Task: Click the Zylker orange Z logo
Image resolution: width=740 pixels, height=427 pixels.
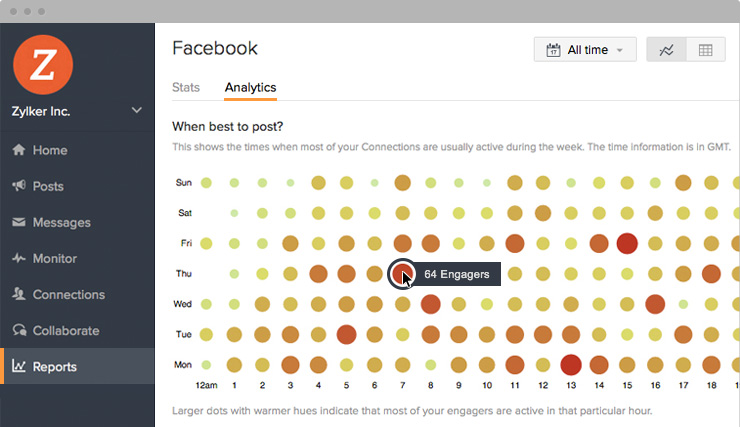Action: (43, 65)
